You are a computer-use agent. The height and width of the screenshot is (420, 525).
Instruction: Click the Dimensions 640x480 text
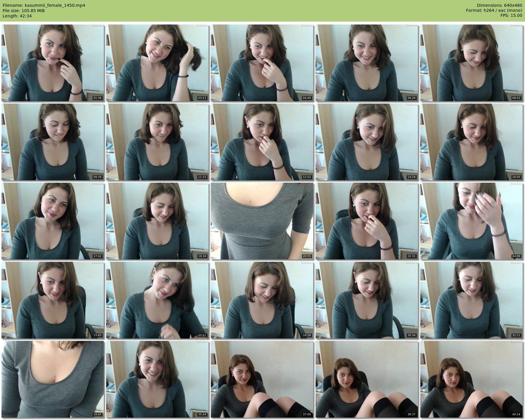tap(499, 5)
